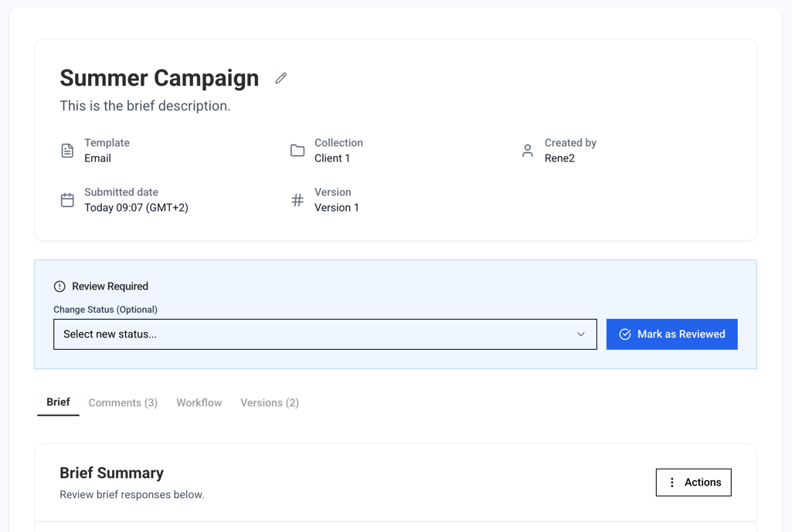Click the Collection field label
Image resolution: width=792 pixels, height=532 pixels.
click(x=339, y=143)
